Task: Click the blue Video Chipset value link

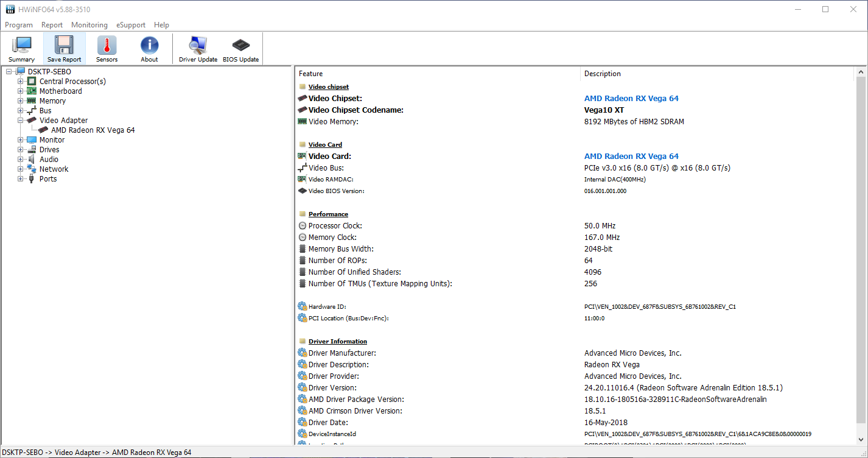Action: (631, 99)
